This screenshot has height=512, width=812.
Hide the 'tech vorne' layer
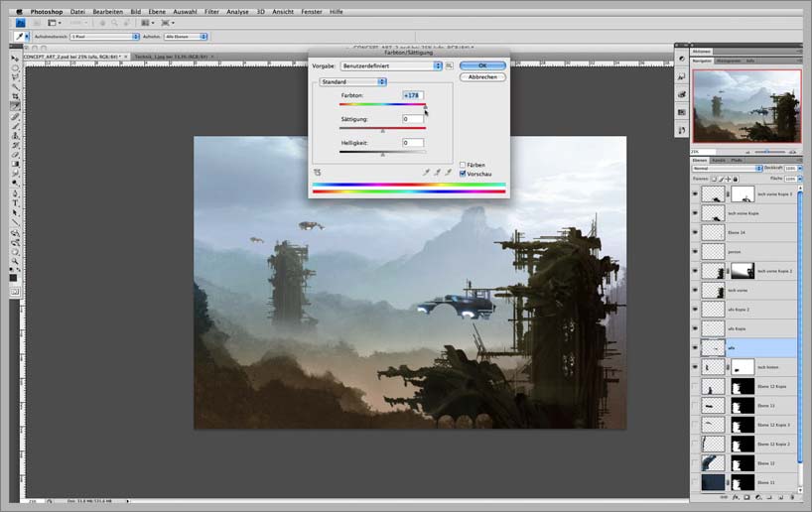tap(695, 290)
